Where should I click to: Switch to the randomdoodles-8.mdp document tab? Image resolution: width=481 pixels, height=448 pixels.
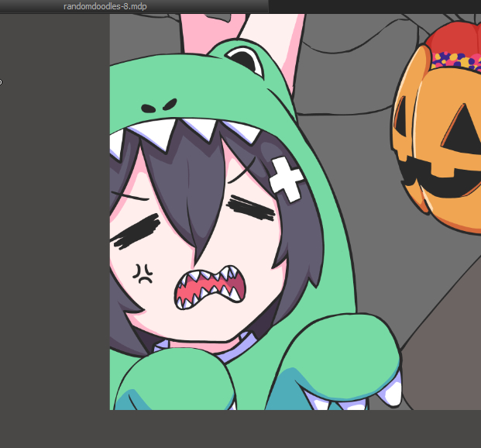coord(105,6)
